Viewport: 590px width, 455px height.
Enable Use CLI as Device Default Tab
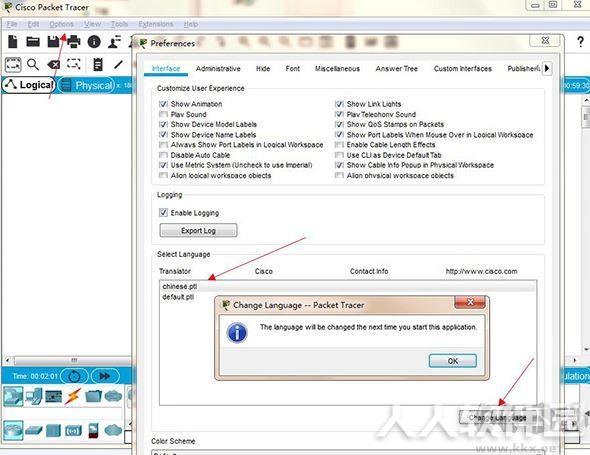pyautogui.click(x=339, y=155)
